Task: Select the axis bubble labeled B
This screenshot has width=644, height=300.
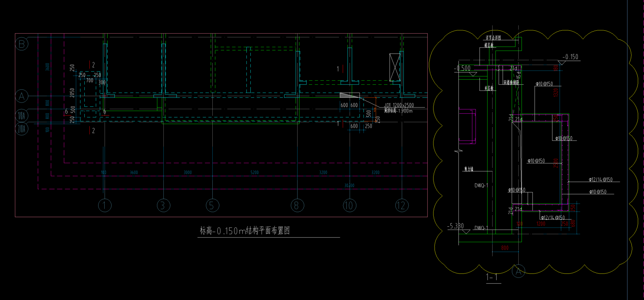Action: [22, 44]
